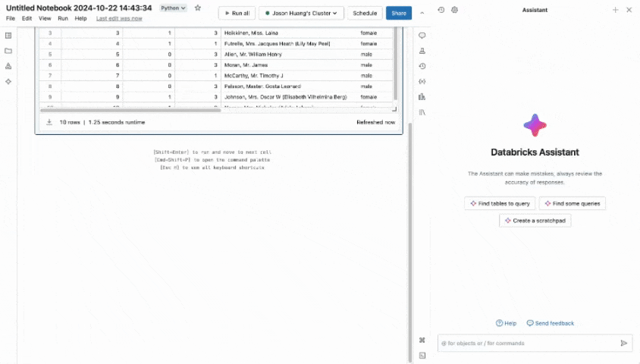The width and height of the screenshot is (640, 364).
Task: Click the table vertical scrollbar
Action: (x=395, y=64)
